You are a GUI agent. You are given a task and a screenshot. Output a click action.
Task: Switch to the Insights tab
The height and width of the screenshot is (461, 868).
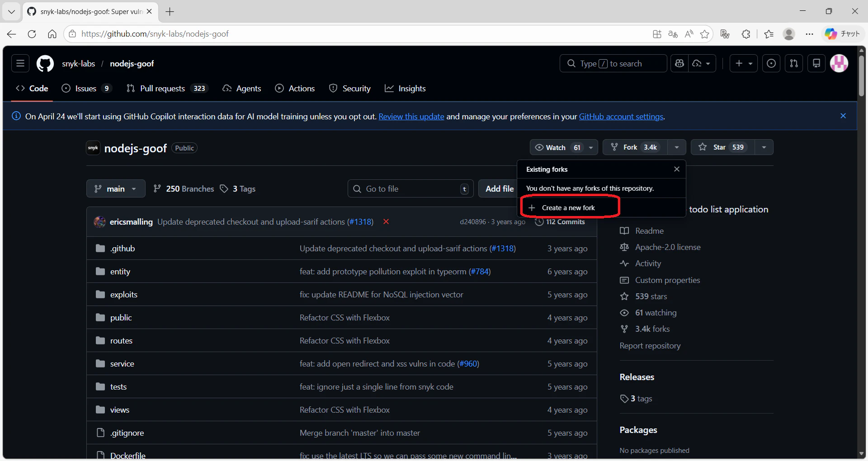coord(405,89)
